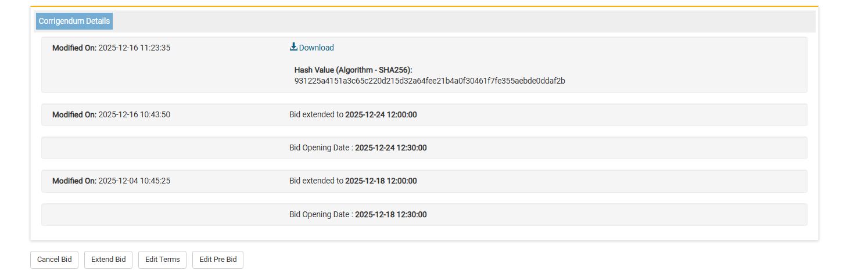Click the bold 2025-12-18 12:30:00 date
This screenshot has height=277, width=868.
[391, 214]
